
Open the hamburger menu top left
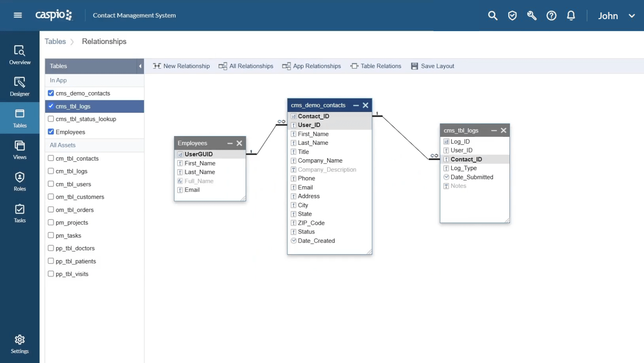click(17, 15)
